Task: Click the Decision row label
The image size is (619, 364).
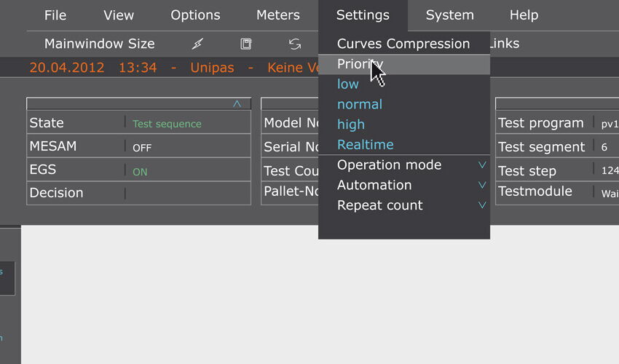Action: point(57,193)
